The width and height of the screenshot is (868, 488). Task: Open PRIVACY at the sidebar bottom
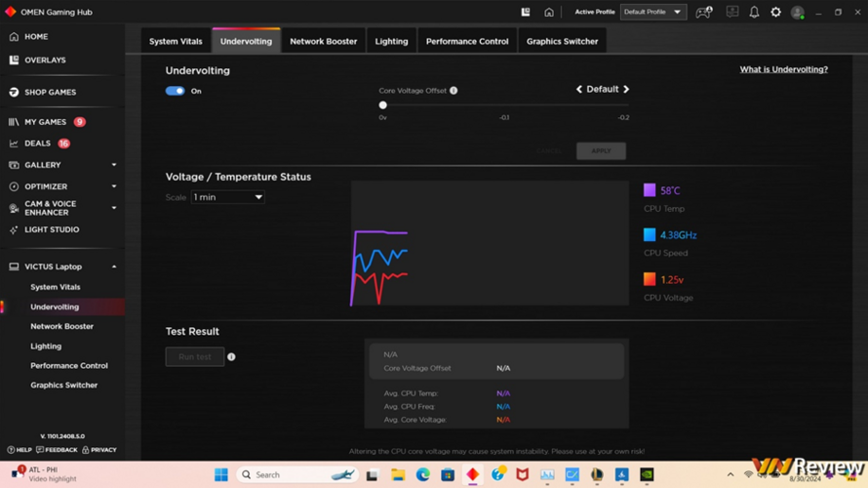[99, 450]
